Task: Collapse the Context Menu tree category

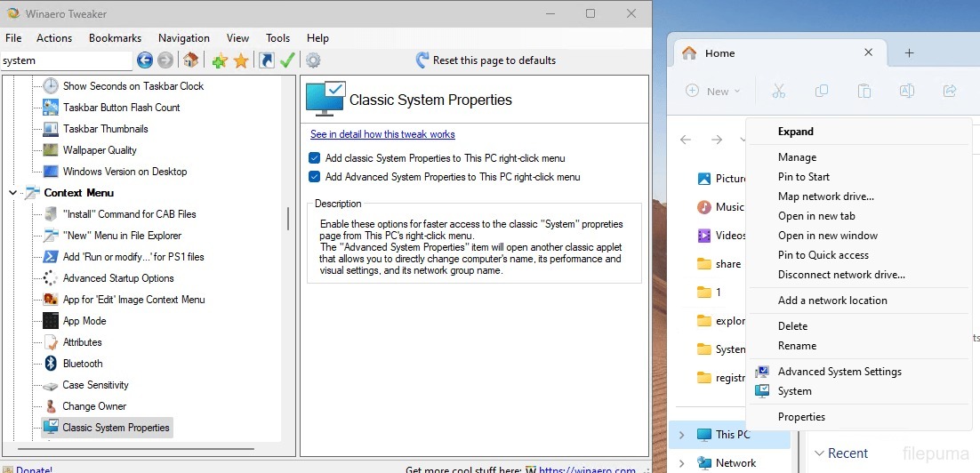Action: click(13, 193)
